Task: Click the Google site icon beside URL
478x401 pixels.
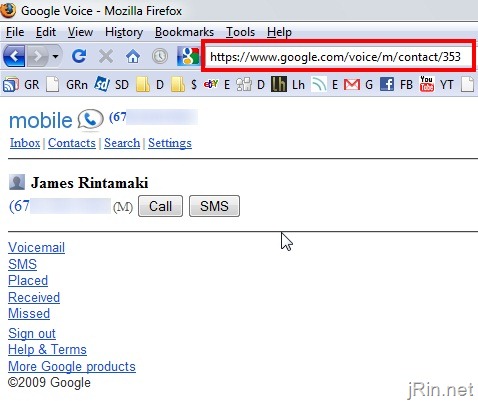Action: point(188,56)
